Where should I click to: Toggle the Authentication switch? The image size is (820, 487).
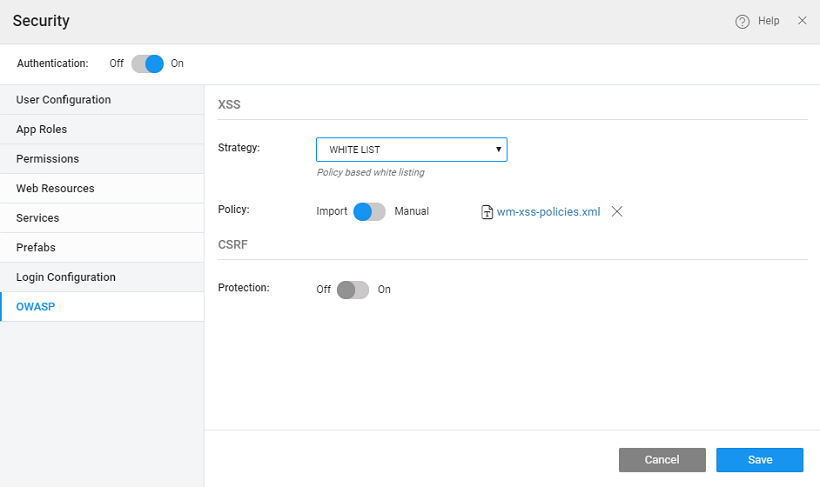pos(147,64)
